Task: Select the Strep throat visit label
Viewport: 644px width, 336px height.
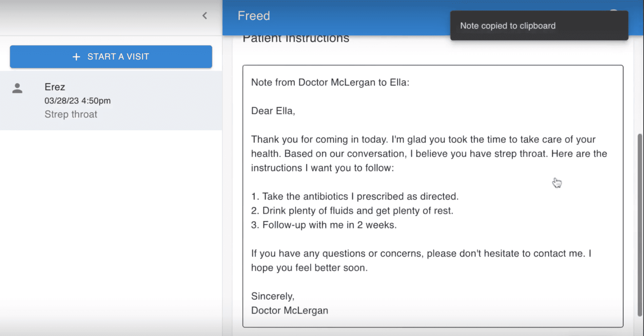Action: pyautogui.click(x=71, y=114)
